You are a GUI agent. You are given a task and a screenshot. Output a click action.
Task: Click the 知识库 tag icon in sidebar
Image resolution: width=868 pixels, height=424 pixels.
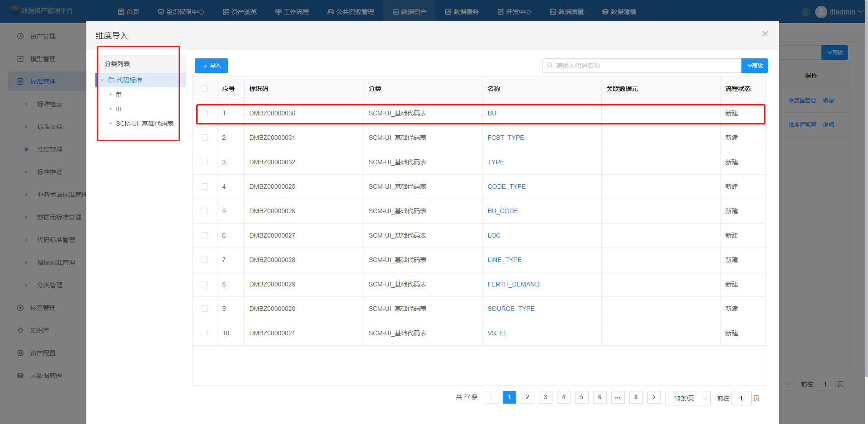pos(20,330)
